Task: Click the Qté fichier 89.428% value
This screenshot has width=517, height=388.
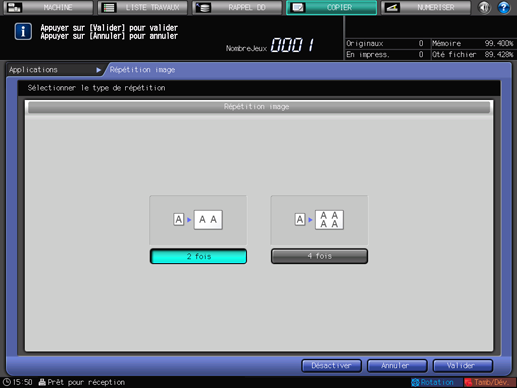Action: [499, 54]
